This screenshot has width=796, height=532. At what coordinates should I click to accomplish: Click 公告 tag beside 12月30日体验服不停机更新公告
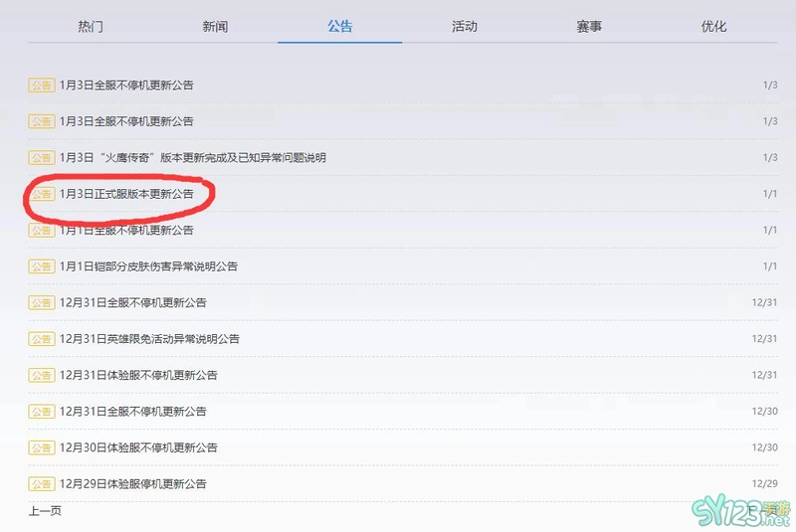[x=42, y=447]
